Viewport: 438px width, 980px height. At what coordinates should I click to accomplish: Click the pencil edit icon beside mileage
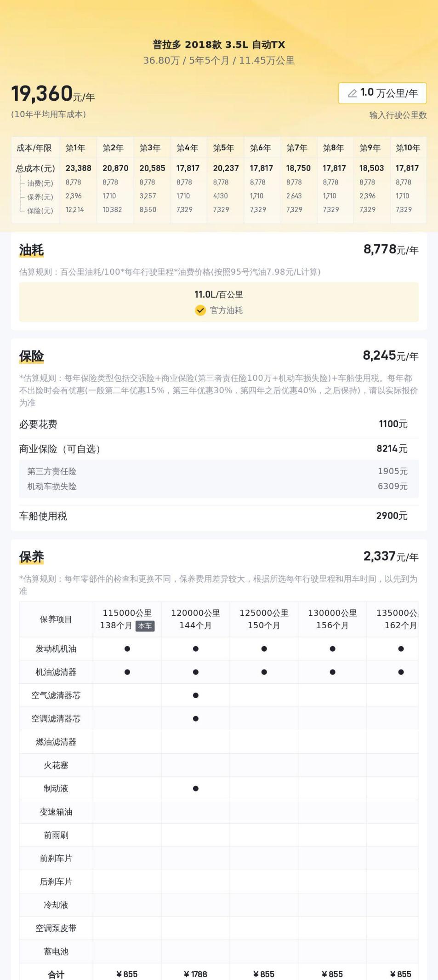click(353, 93)
